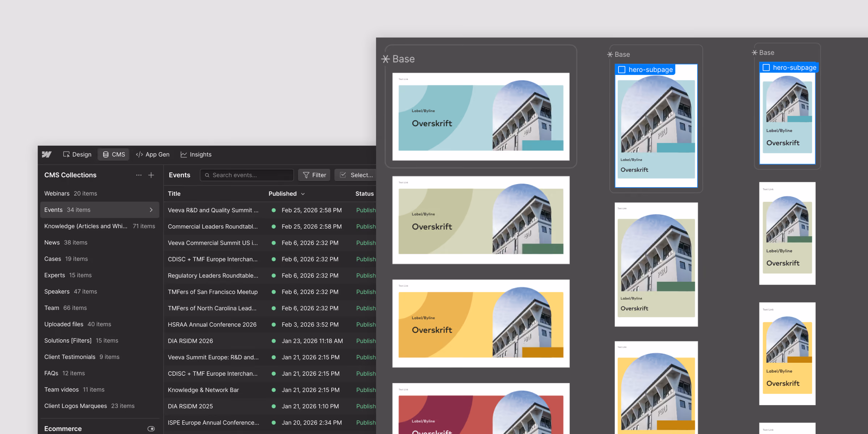Screen dimensions: 868x434
Task: Click frame icon on the middle hero-subpage label
Action: click(x=622, y=69)
